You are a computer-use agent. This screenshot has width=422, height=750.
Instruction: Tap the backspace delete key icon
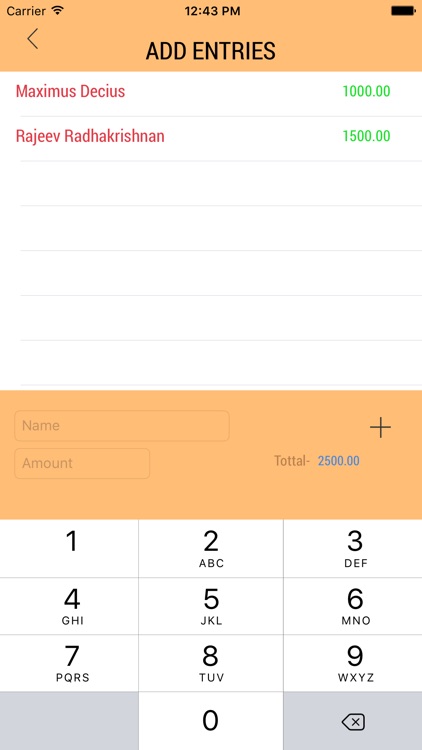click(353, 721)
